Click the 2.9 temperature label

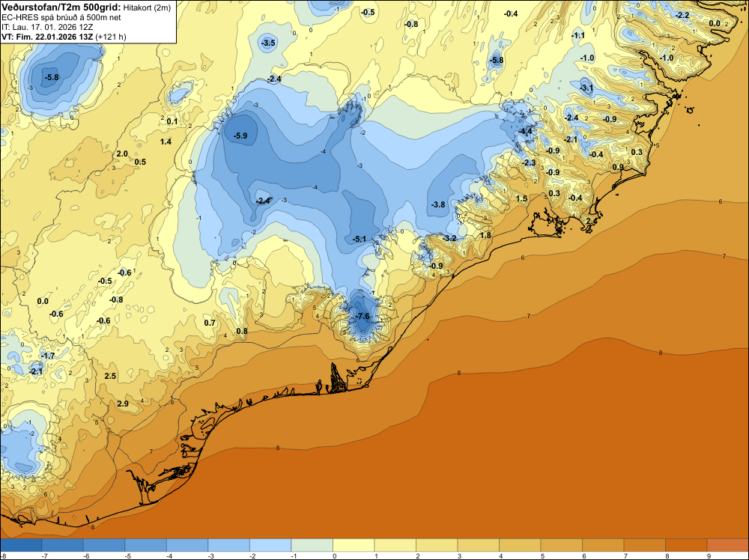(123, 404)
